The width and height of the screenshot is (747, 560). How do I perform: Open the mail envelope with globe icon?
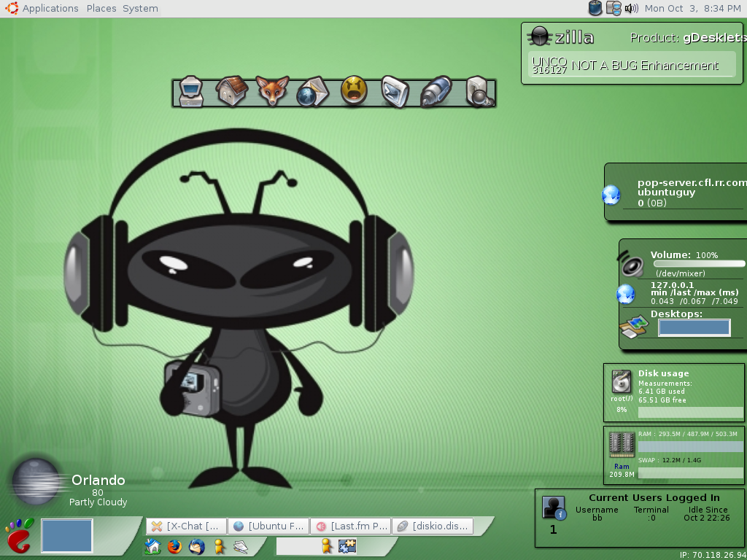(x=312, y=92)
